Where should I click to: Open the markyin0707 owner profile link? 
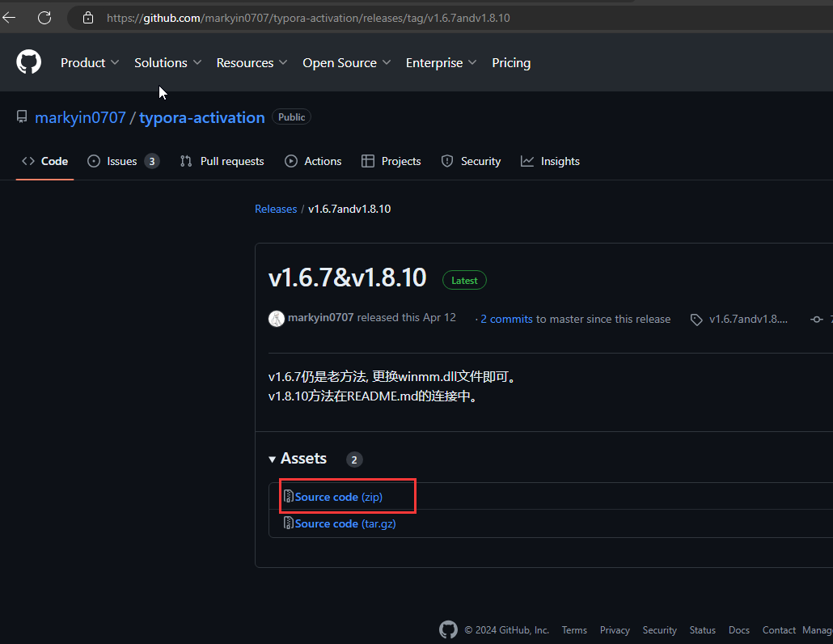tap(80, 117)
